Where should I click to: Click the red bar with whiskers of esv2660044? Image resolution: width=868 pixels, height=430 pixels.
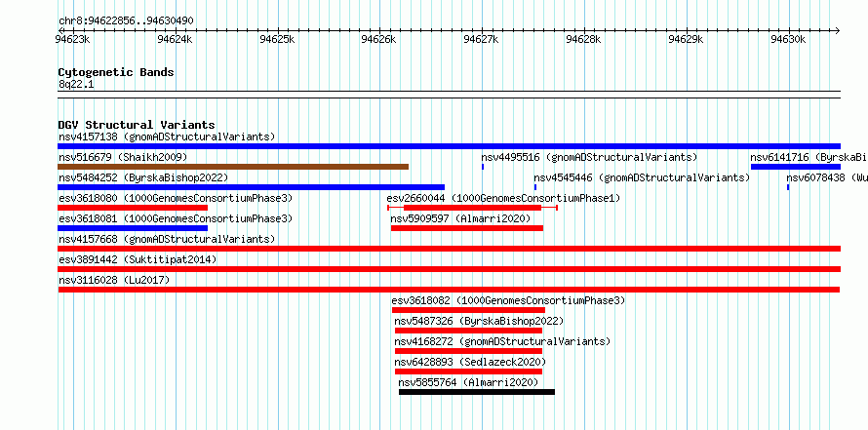click(472, 208)
